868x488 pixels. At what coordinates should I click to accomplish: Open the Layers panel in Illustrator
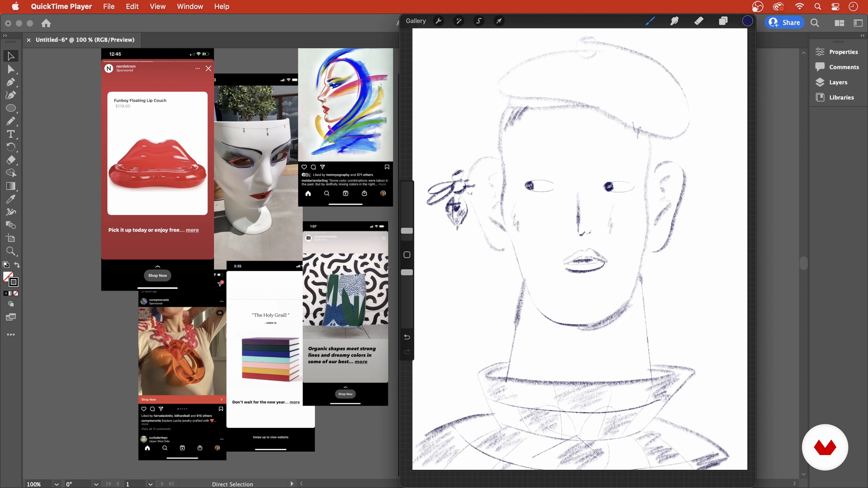coord(831,82)
